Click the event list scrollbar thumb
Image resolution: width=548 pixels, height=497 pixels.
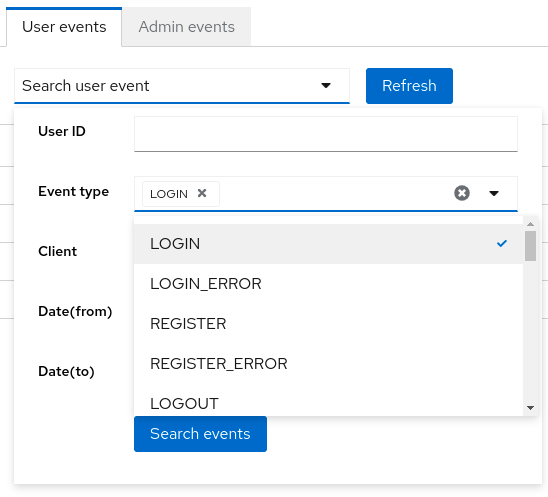530,246
